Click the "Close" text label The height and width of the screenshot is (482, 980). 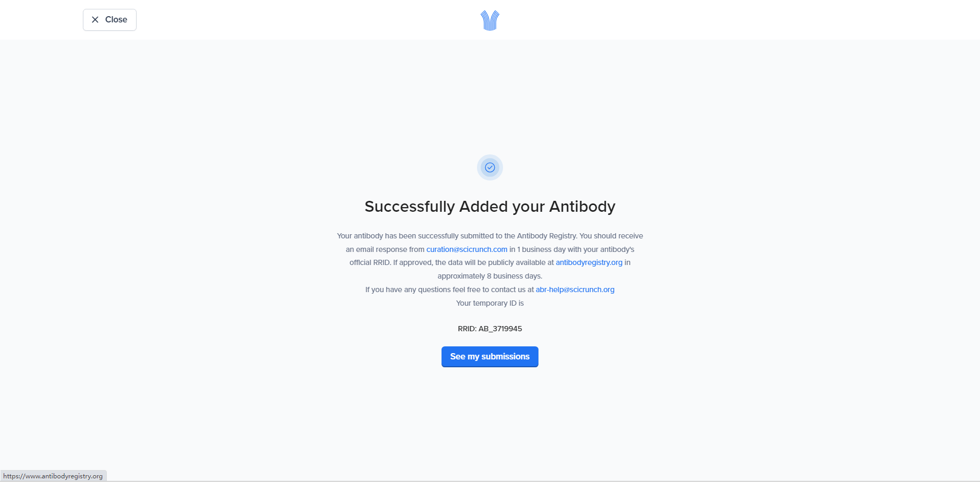116,20
